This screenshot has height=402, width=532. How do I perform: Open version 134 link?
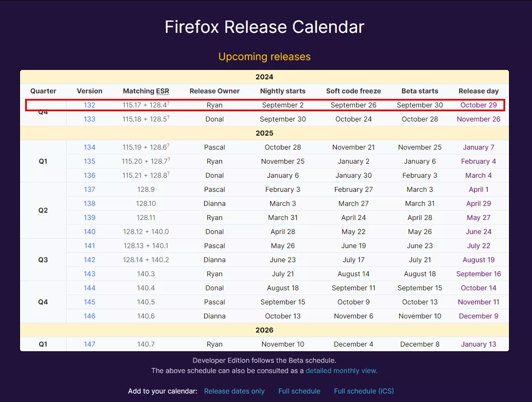tap(90, 147)
